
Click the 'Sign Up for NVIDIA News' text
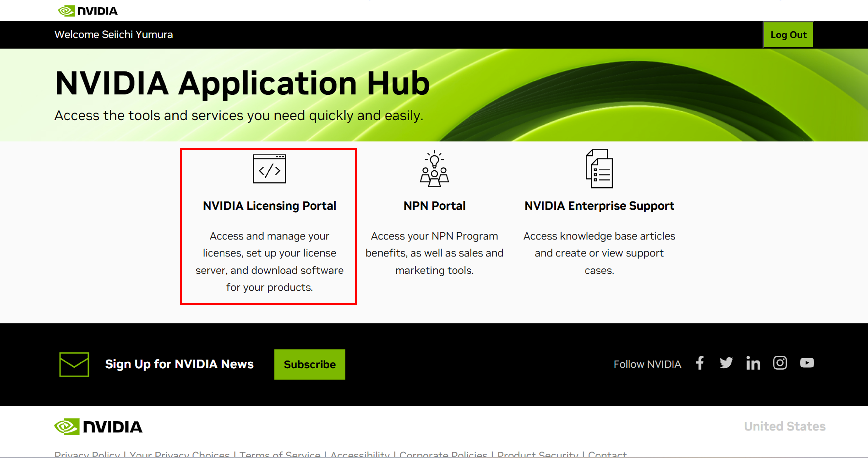pos(179,364)
